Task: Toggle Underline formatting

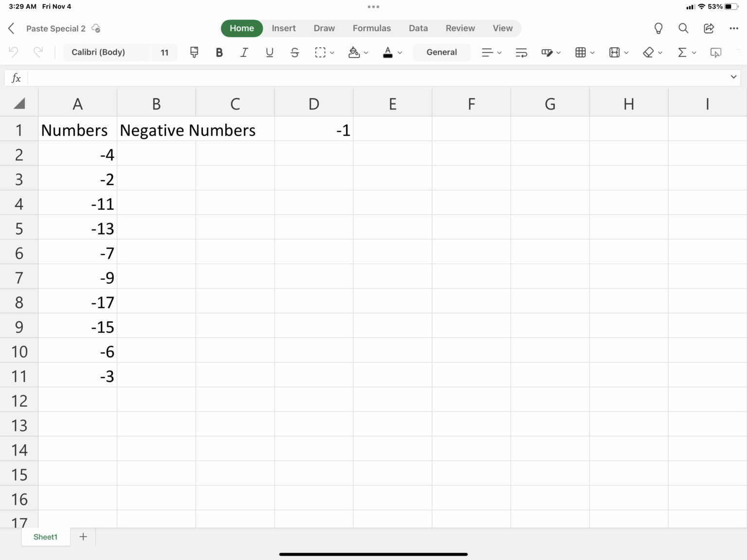Action: pyautogui.click(x=269, y=52)
